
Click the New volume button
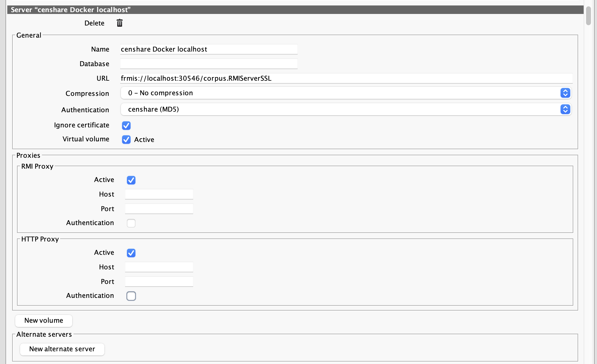pyautogui.click(x=44, y=321)
